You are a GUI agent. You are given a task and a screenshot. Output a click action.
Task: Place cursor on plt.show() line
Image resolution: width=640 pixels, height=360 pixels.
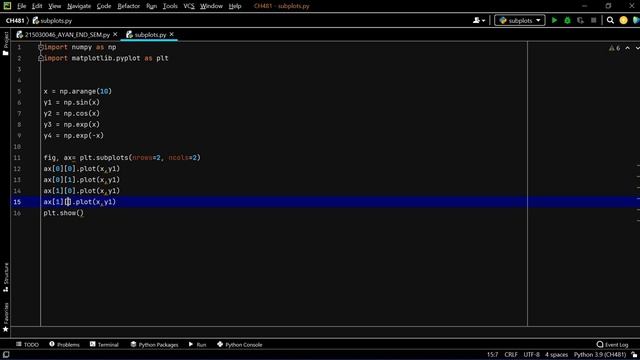click(x=64, y=213)
